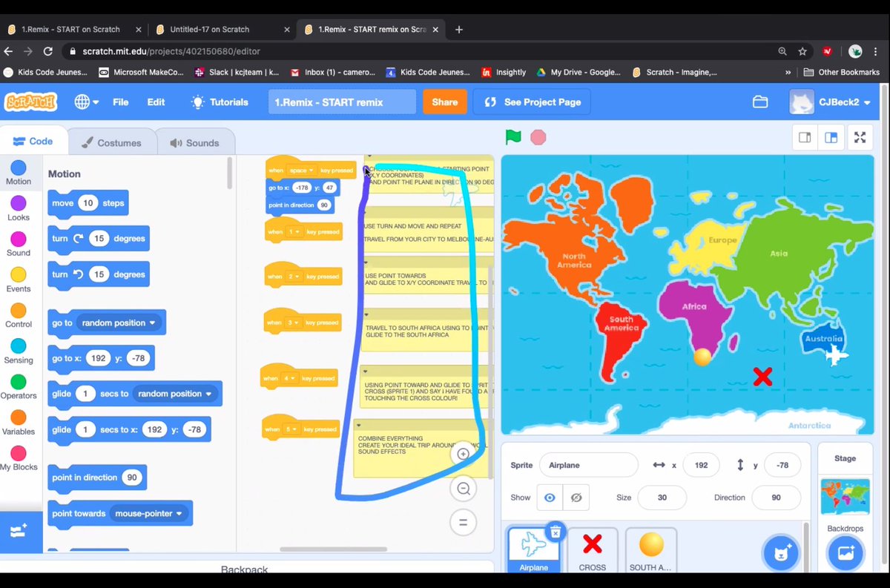This screenshot has height=588, width=890.
Task: Open the go to random position dropdown
Action: tap(118, 323)
